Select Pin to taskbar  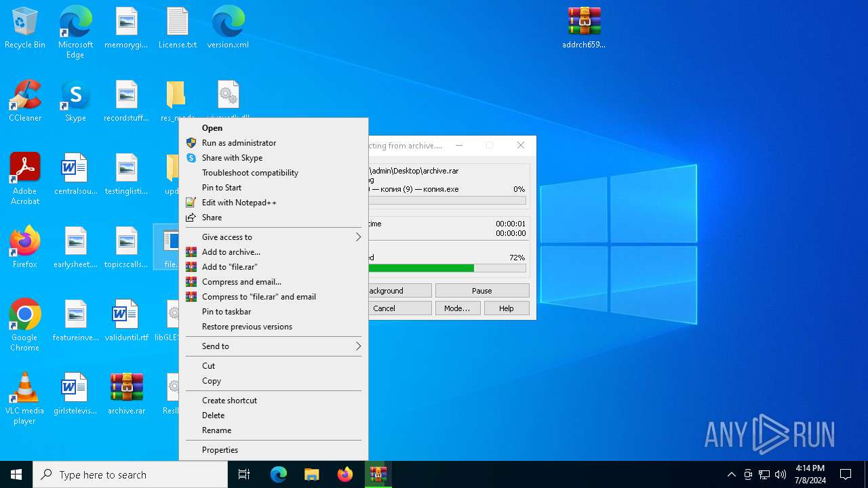273,312
